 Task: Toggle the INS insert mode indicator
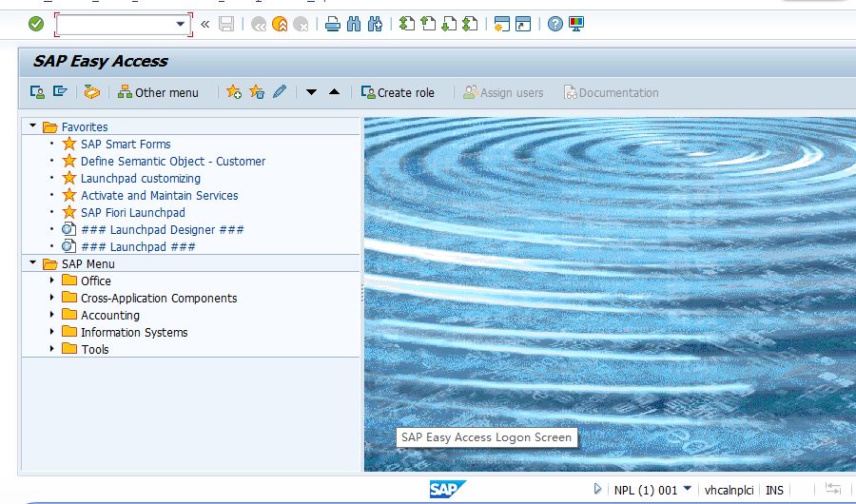[774, 490]
